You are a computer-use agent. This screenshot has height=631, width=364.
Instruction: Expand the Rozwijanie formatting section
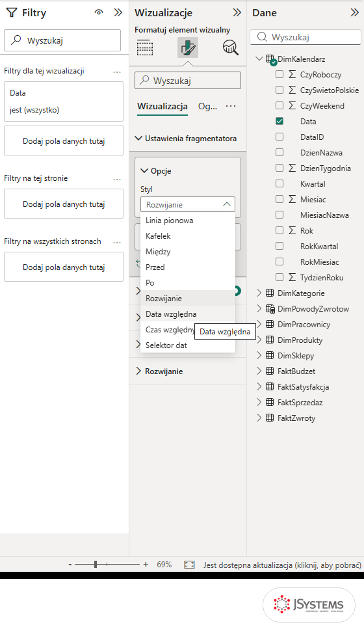click(x=138, y=371)
